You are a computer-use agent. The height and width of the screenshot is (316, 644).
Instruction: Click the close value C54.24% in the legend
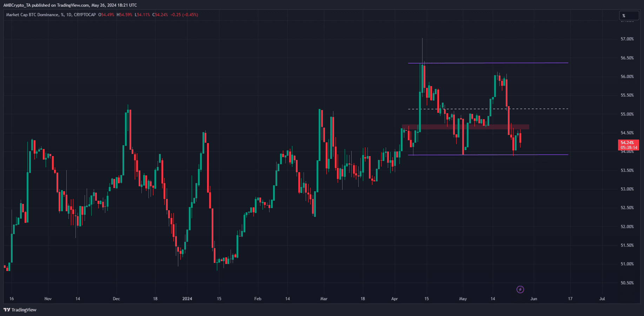coord(160,15)
